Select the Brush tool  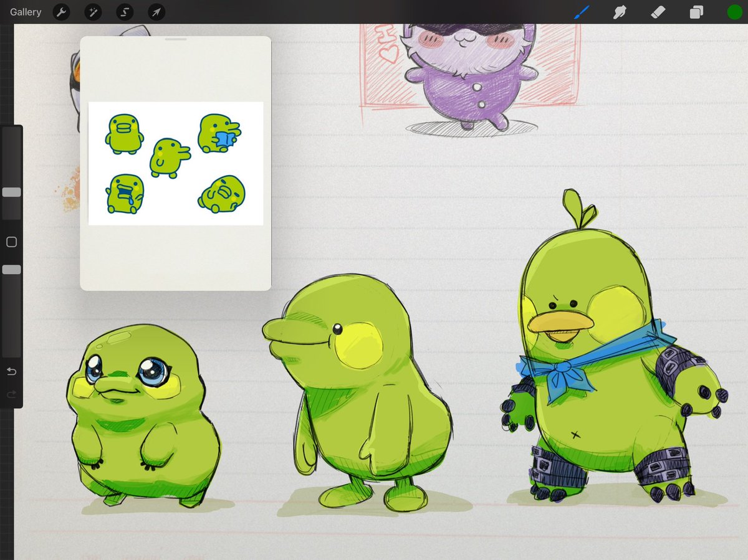click(582, 11)
